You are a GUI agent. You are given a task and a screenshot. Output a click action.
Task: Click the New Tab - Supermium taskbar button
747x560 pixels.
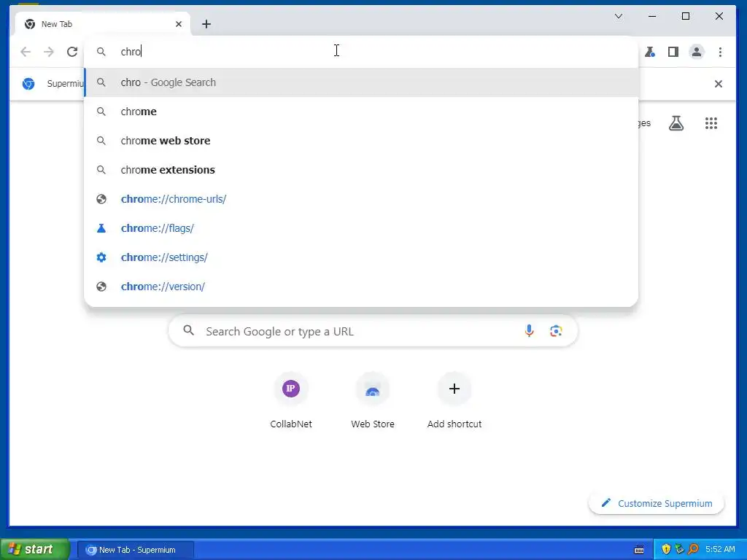pyautogui.click(x=136, y=550)
